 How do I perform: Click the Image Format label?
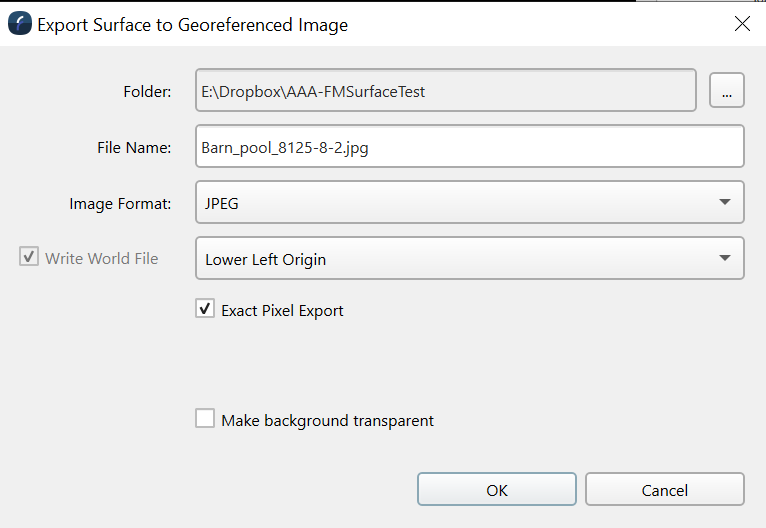[120, 203]
